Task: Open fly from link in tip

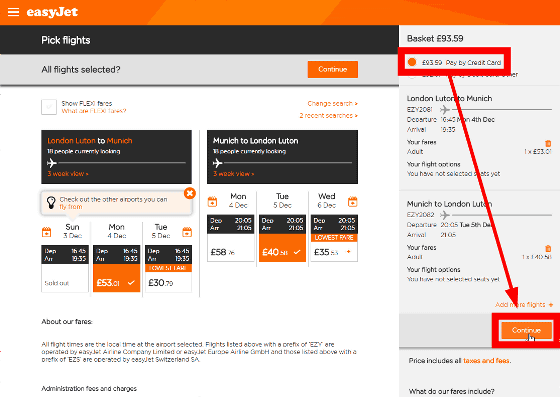Action: (x=71, y=207)
